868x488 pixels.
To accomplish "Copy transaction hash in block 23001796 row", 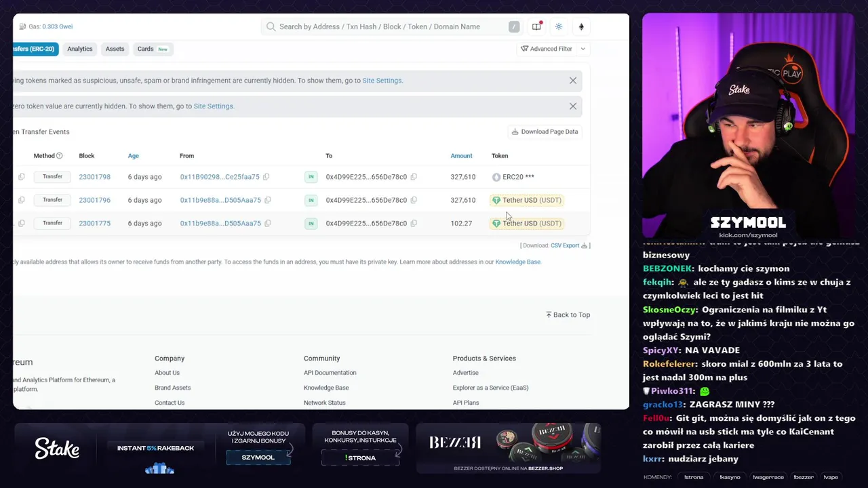I will (x=21, y=200).
